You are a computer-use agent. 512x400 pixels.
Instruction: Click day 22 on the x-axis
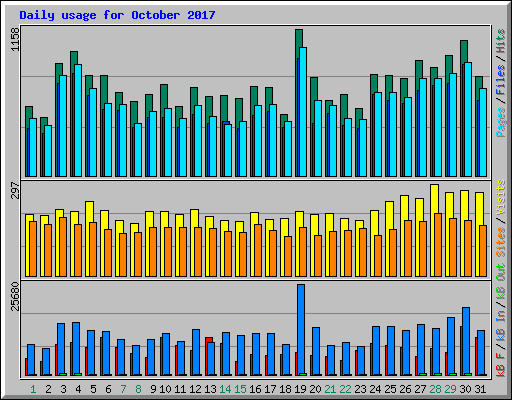point(345,389)
